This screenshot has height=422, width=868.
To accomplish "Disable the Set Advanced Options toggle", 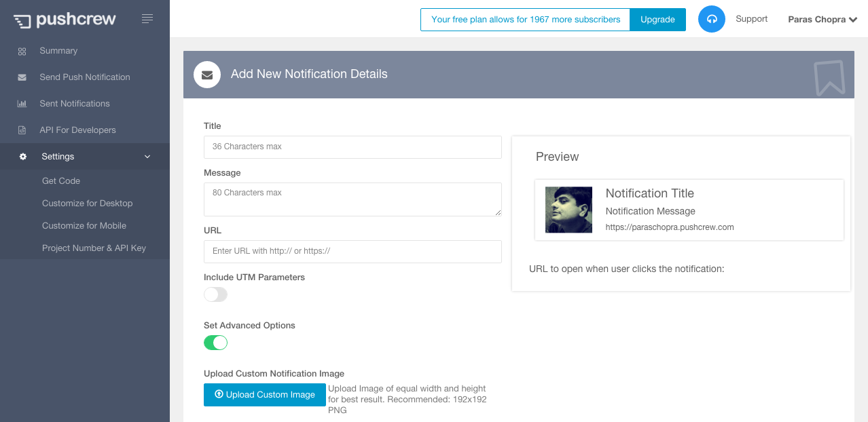I will pos(215,343).
